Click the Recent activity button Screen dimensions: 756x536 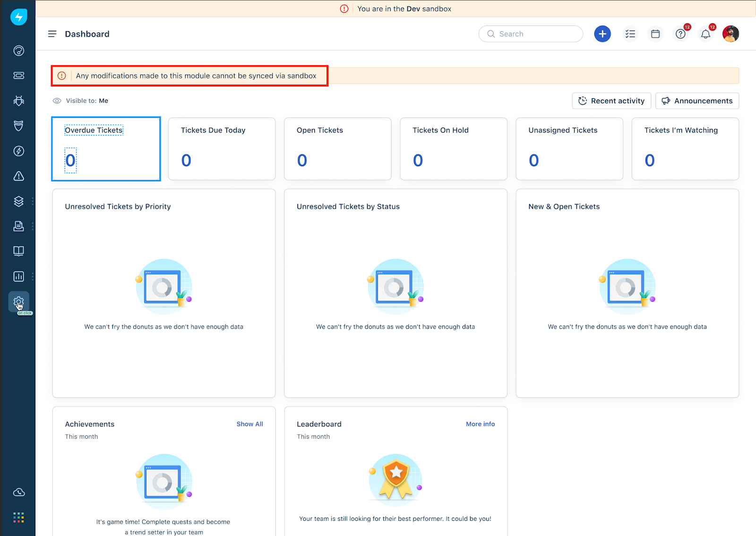[x=611, y=101]
